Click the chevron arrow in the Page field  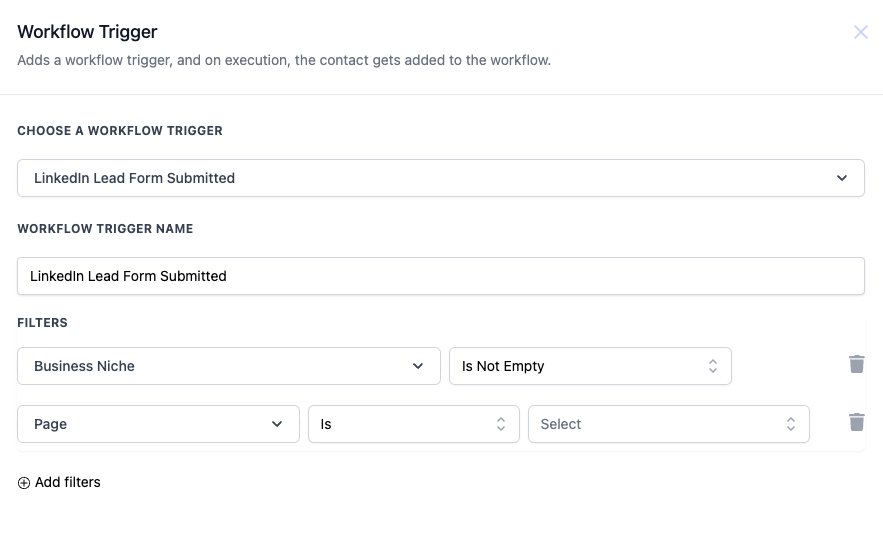pyautogui.click(x=277, y=424)
